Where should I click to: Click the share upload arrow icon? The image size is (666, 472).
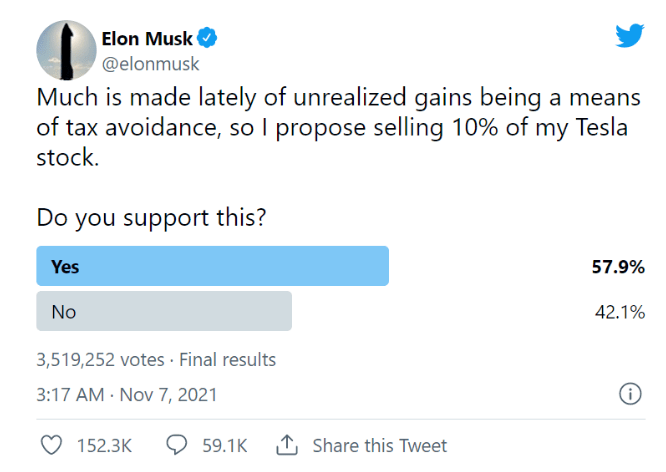click(x=287, y=445)
